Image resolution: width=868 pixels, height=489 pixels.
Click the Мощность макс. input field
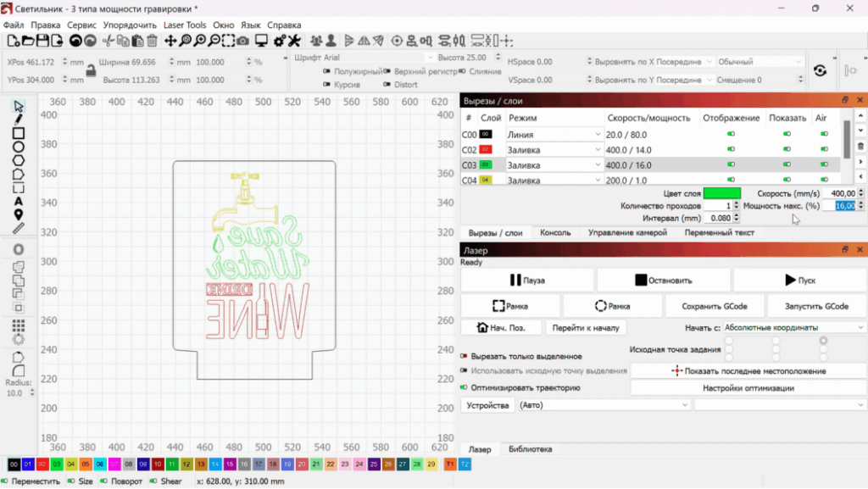pos(843,206)
